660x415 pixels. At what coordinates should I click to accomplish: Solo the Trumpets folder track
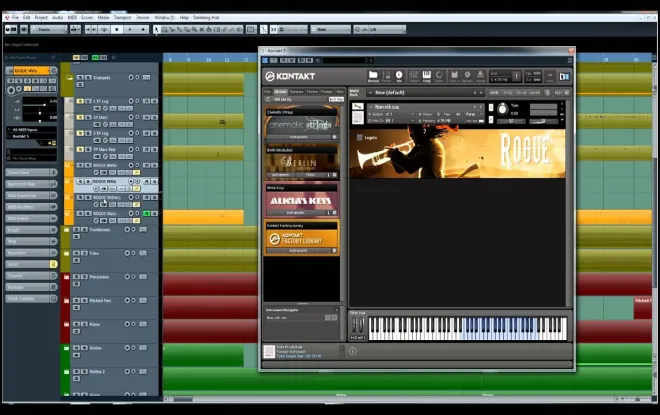[x=88, y=77]
